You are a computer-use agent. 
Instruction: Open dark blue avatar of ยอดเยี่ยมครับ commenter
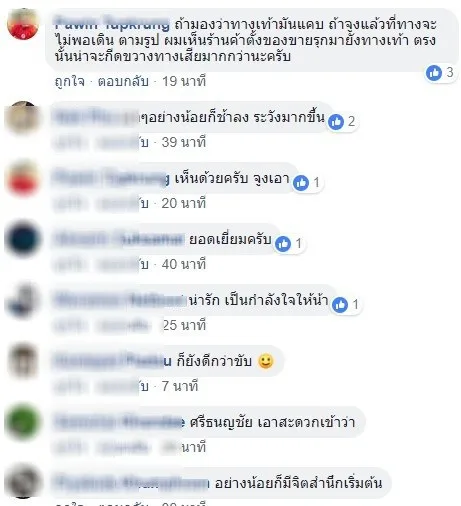click(23, 239)
